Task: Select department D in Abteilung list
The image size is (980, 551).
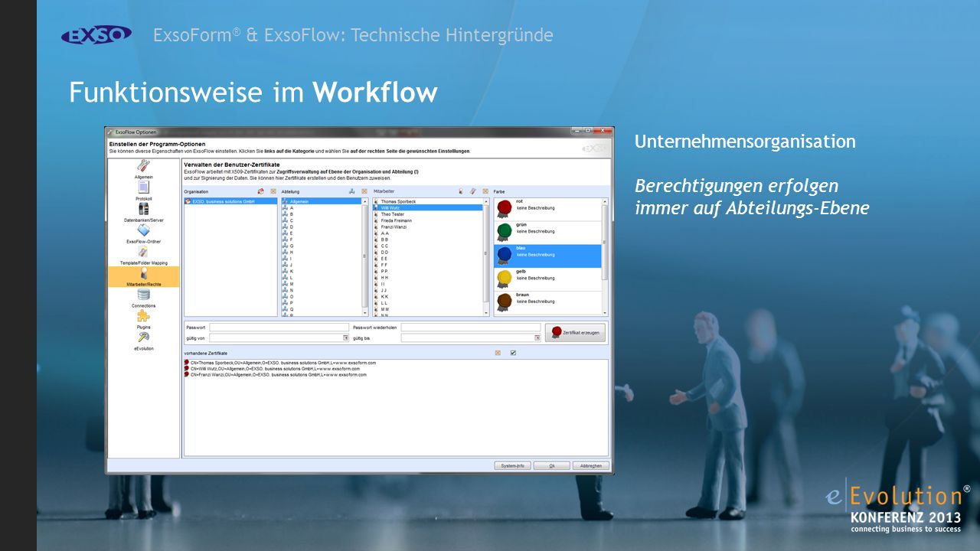Action: [322, 227]
